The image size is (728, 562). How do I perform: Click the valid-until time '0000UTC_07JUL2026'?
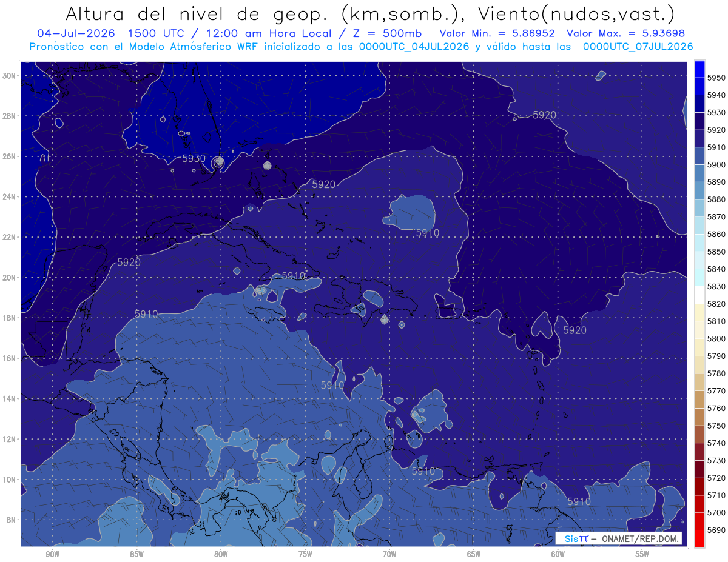(x=638, y=47)
